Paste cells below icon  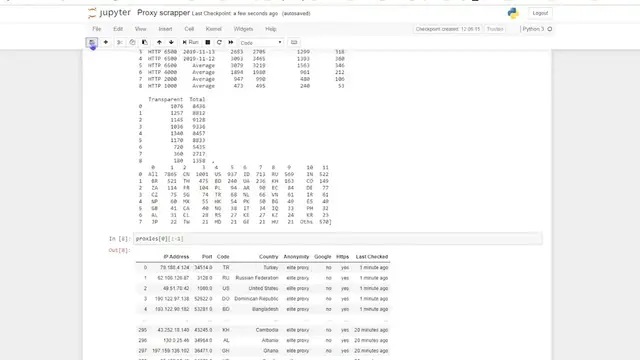pos(144,42)
